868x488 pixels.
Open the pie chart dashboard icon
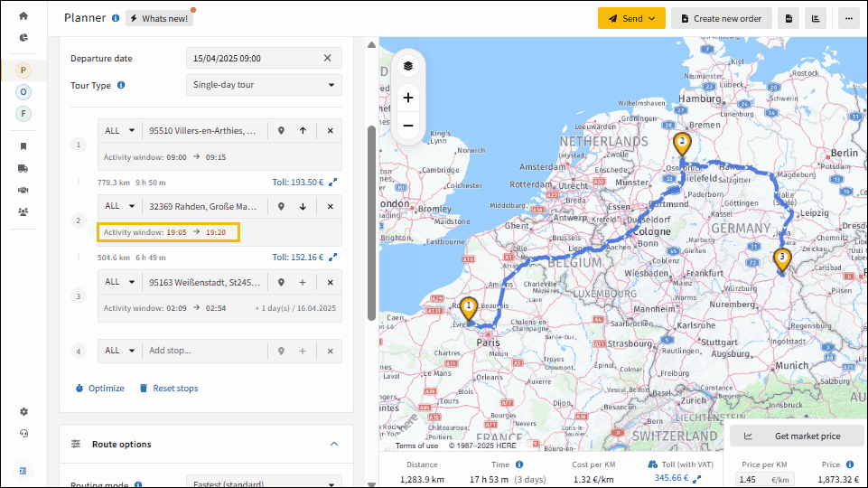[x=23, y=38]
